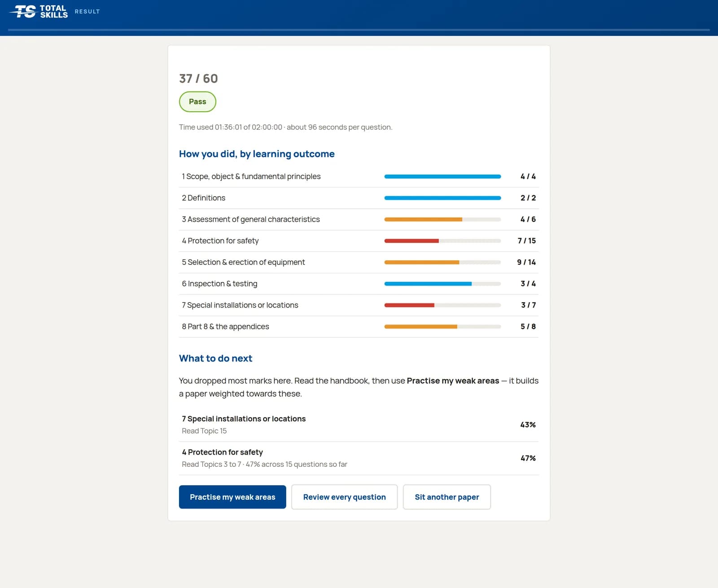Click the 4 / 4 score value
This screenshot has height=588, width=718.
pos(528,176)
